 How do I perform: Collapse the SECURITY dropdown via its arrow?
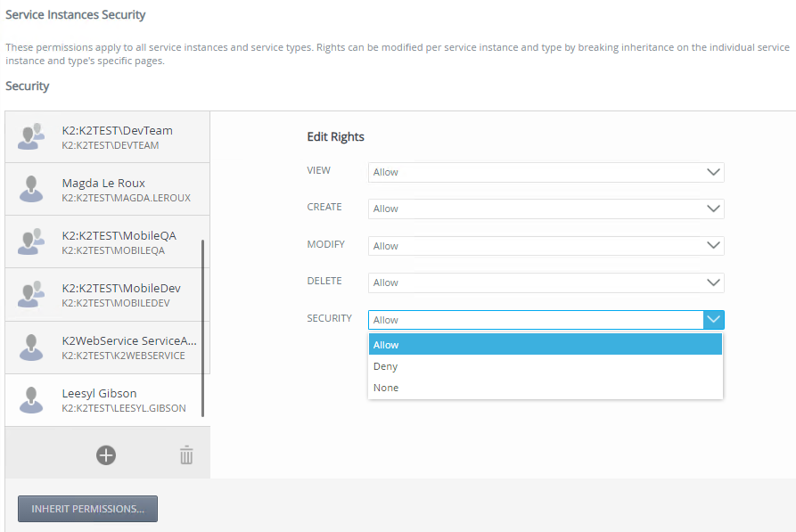[713, 320]
